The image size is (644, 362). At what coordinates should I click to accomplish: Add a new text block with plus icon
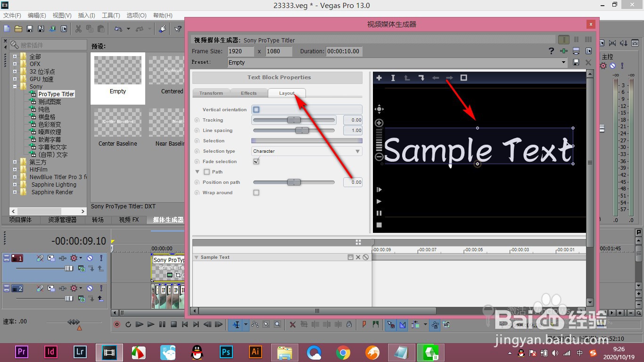coord(379,78)
